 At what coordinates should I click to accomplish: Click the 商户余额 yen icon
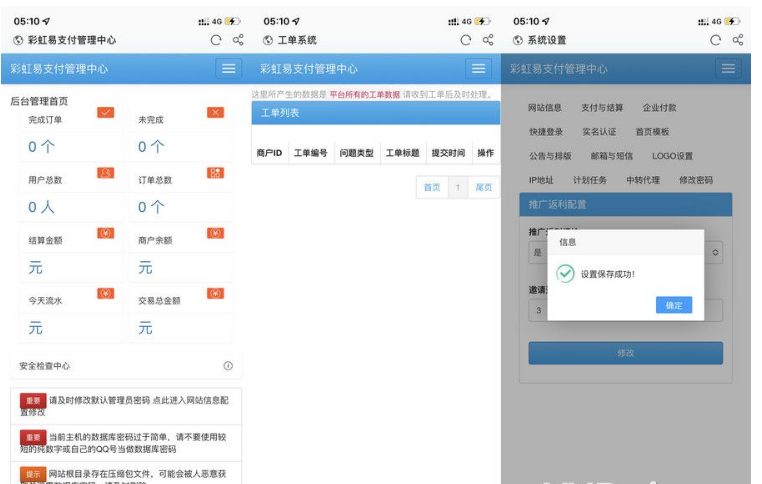[x=215, y=233]
